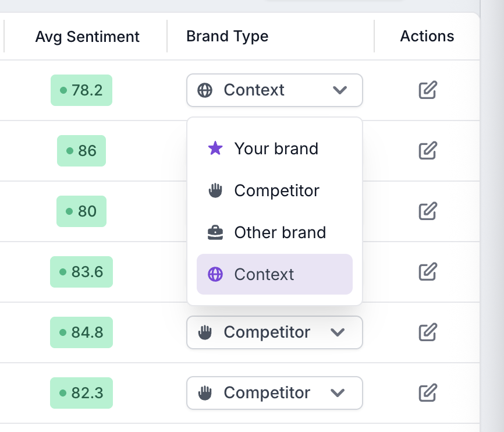Click the green 78.2 sentiment badge

point(81,90)
